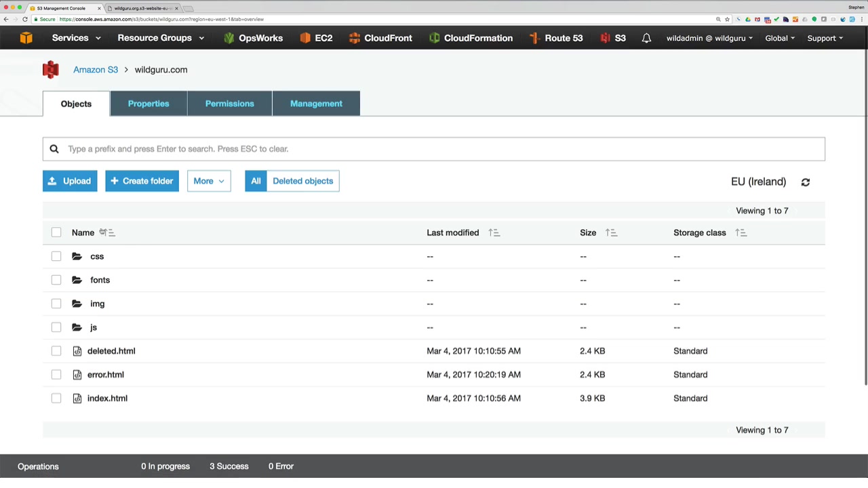Image resolution: width=868 pixels, height=488 pixels.
Task: Click the deleted.html file icon
Action: pos(77,351)
